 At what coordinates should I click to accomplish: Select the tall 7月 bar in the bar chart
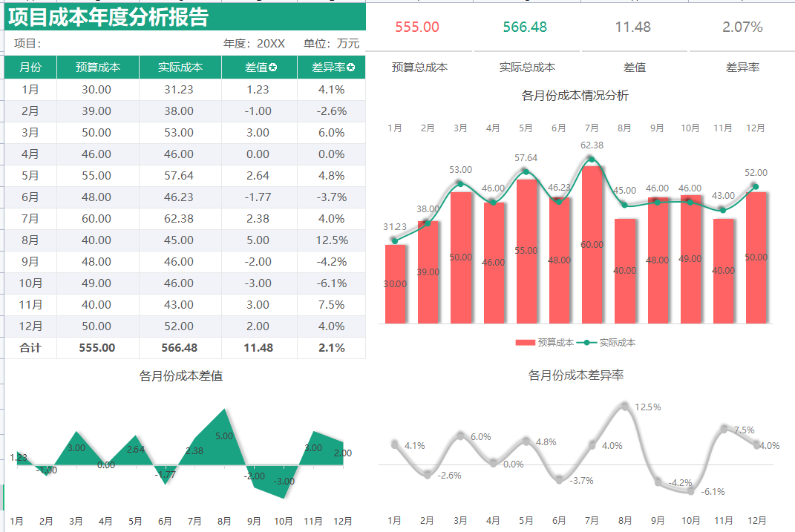click(x=592, y=245)
